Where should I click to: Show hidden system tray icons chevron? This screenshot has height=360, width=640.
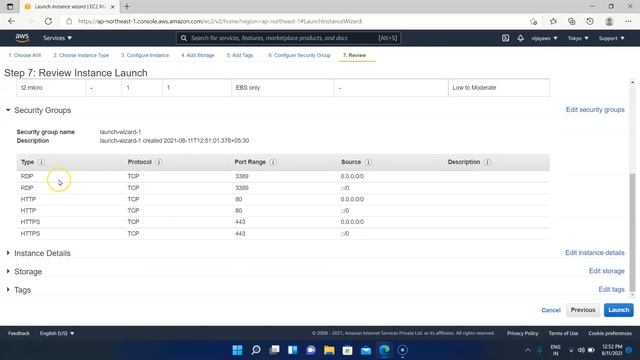[x=527, y=350]
